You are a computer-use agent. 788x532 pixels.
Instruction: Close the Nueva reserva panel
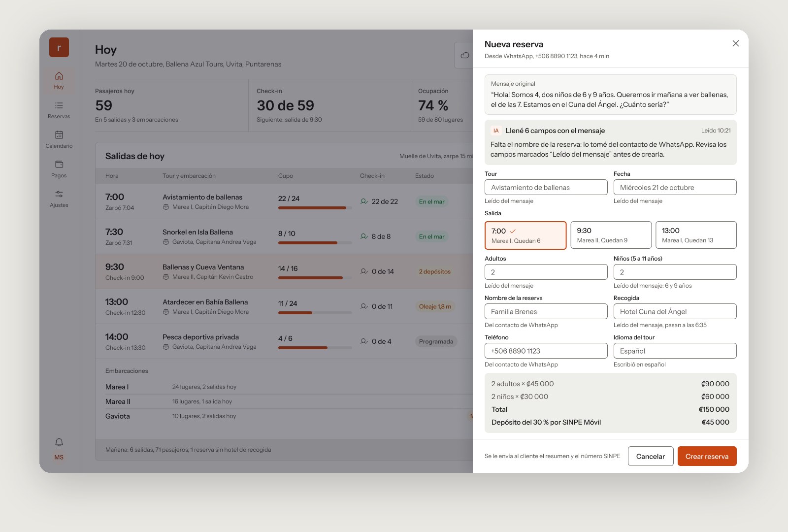click(735, 43)
